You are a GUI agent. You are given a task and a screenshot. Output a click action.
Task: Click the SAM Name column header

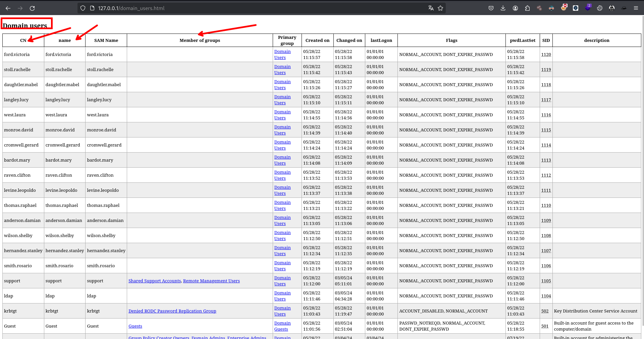(x=106, y=40)
